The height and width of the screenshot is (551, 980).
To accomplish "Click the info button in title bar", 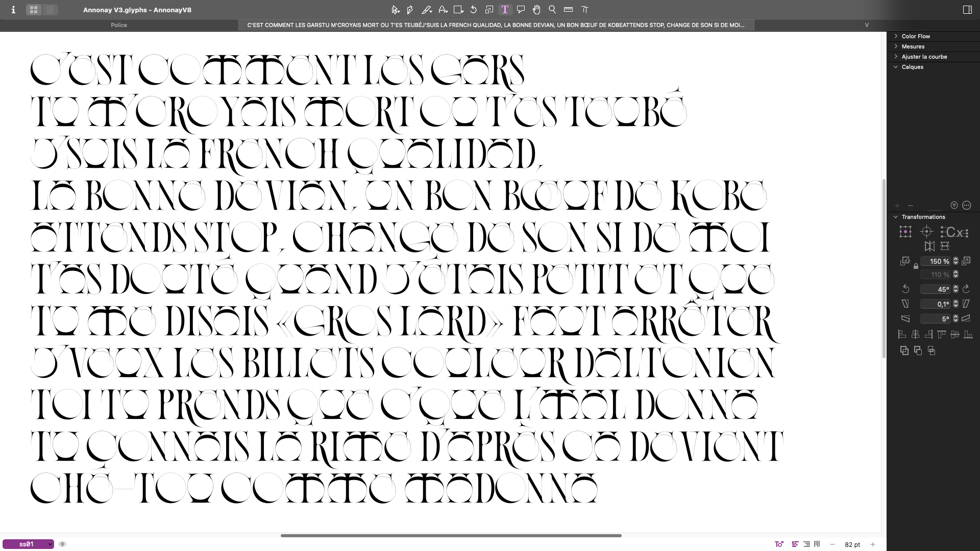I will point(13,10).
